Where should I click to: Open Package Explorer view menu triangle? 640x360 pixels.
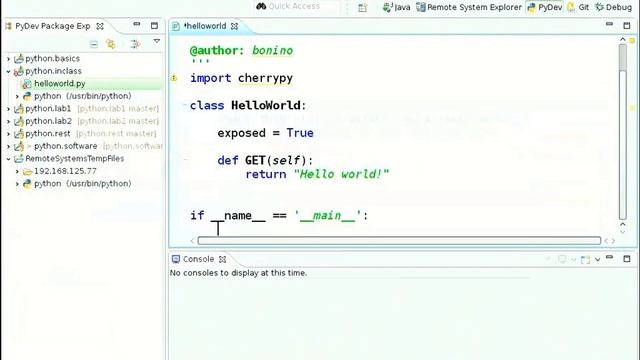point(157,41)
